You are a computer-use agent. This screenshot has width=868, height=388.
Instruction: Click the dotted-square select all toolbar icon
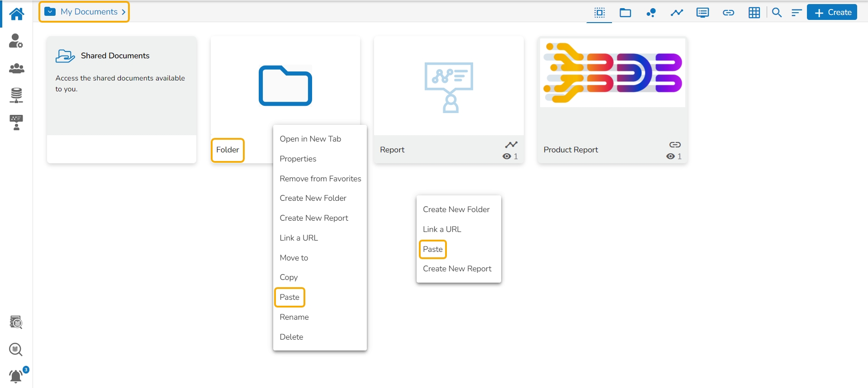pos(599,13)
